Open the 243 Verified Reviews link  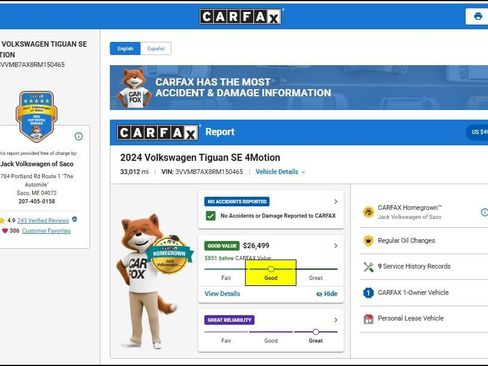43,220
